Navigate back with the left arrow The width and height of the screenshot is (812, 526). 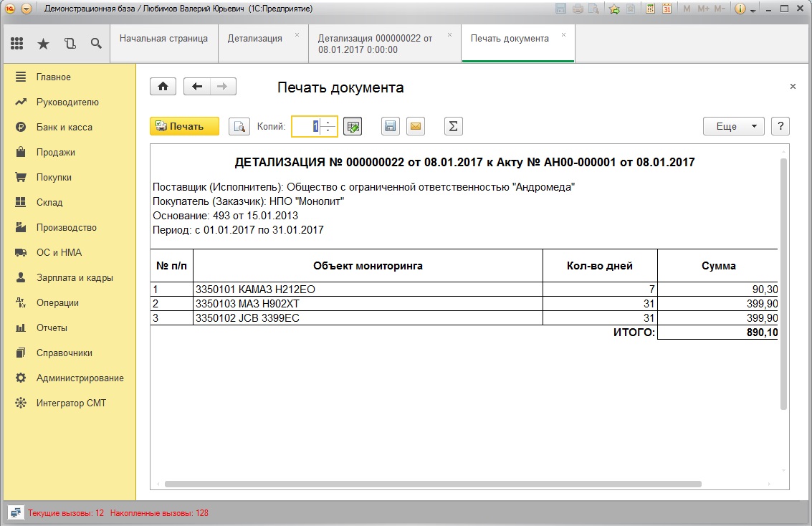tap(197, 87)
